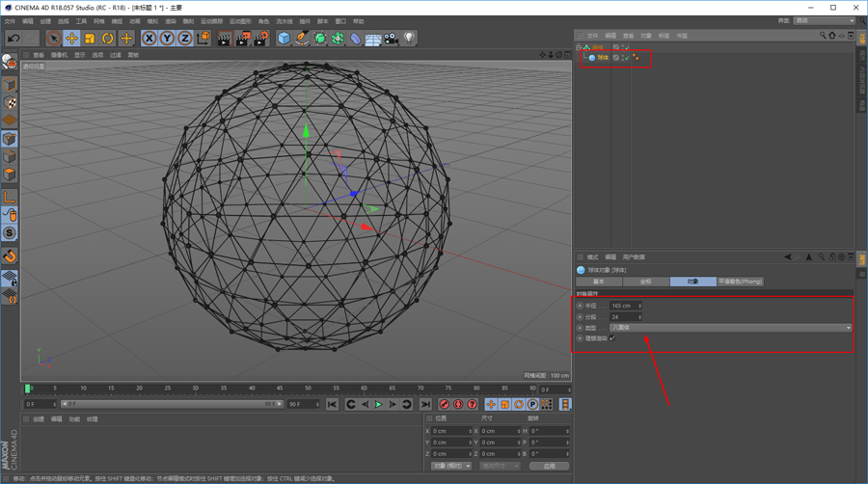Screen dimensions: 868x484
Task: Select the Live Selection tool
Action: coord(54,39)
